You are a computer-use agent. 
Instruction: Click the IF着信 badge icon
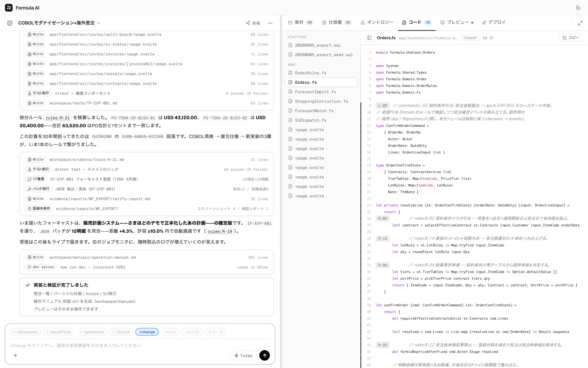coord(36,179)
